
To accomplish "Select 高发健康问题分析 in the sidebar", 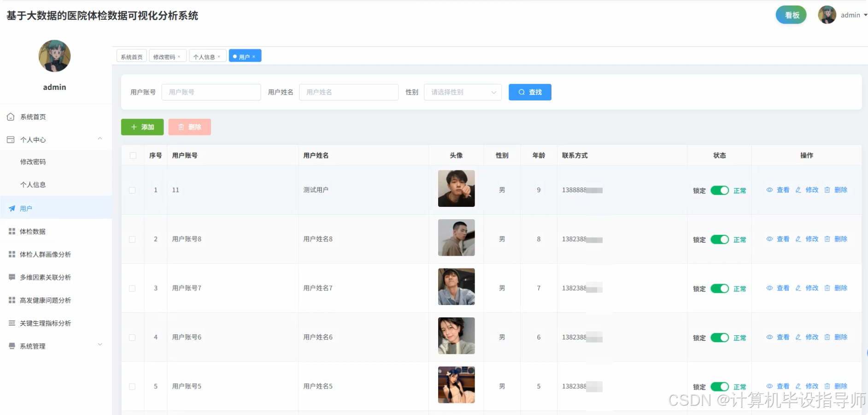I will 11,300.
